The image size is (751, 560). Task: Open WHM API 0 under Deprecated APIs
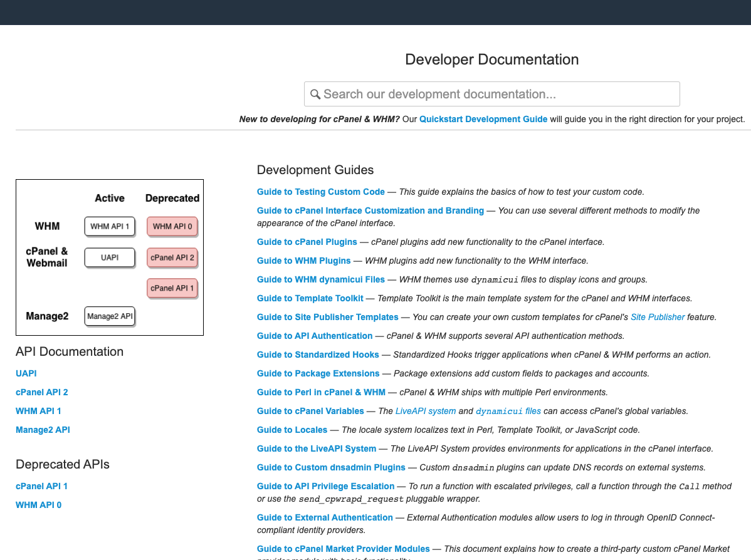pyautogui.click(x=38, y=505)
